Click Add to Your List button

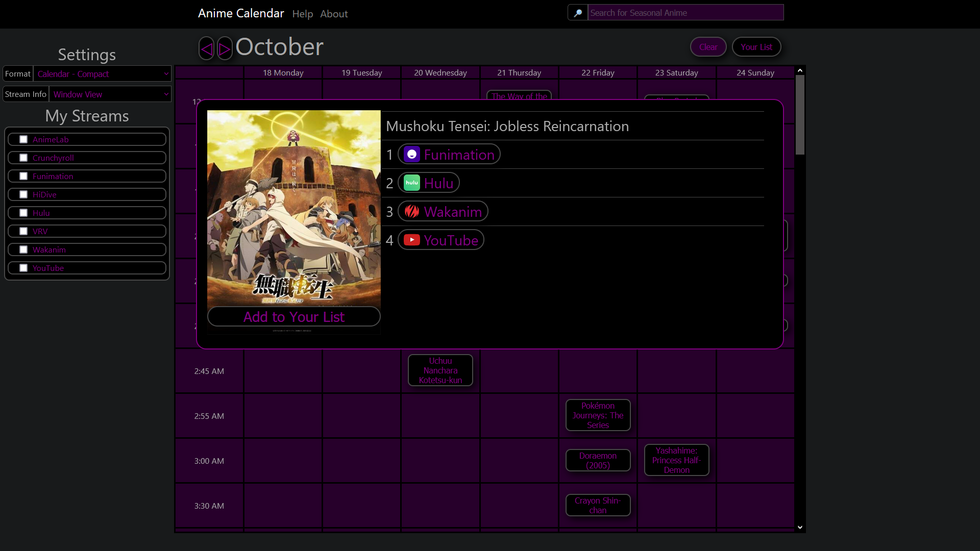pos(293,317)
